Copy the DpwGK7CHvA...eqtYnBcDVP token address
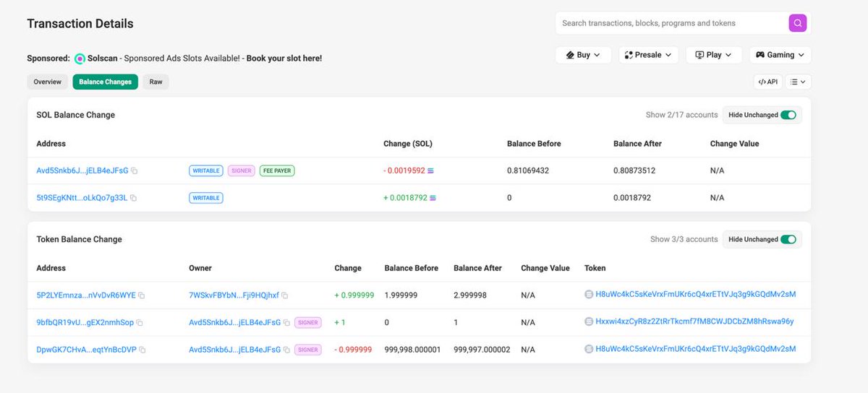This screenshot has width=868, height=393. point(142,350)
